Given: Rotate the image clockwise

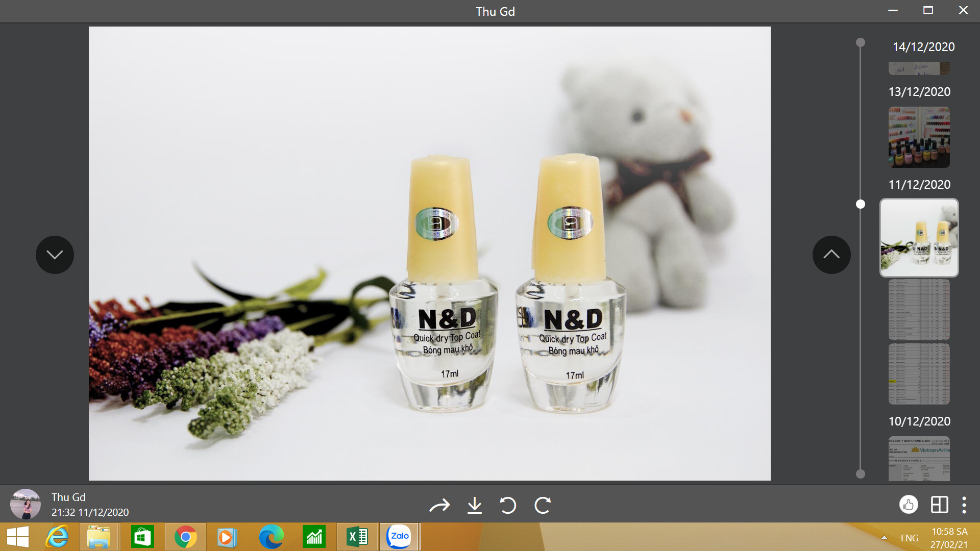Looking at the screenshot, I should pos(543,505).
